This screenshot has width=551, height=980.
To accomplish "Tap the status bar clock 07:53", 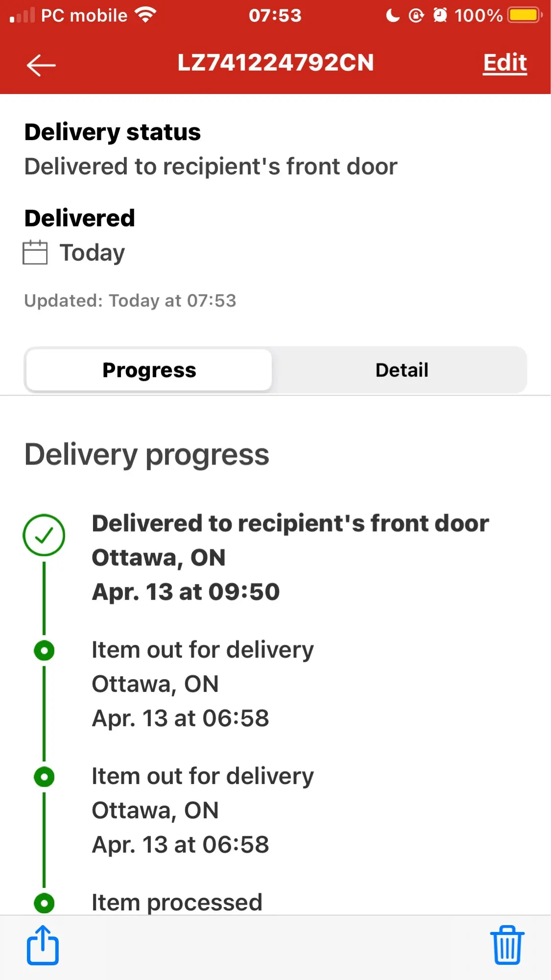I will (x=275, y=16).
